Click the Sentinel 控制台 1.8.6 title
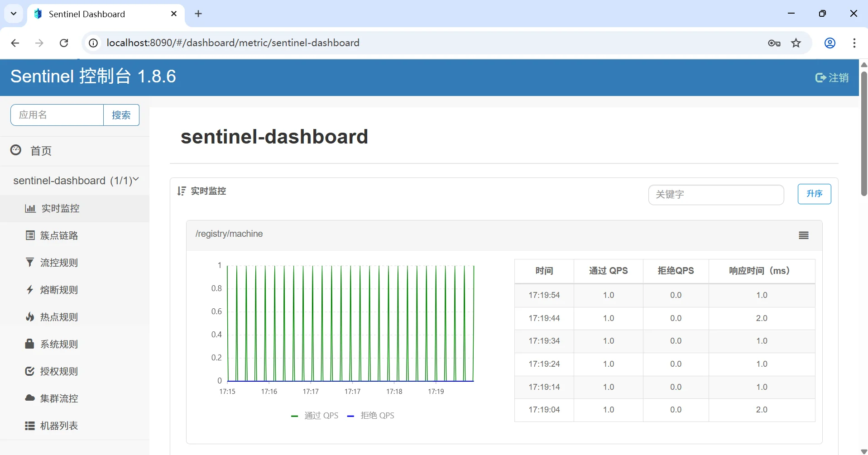 point(93,76)
